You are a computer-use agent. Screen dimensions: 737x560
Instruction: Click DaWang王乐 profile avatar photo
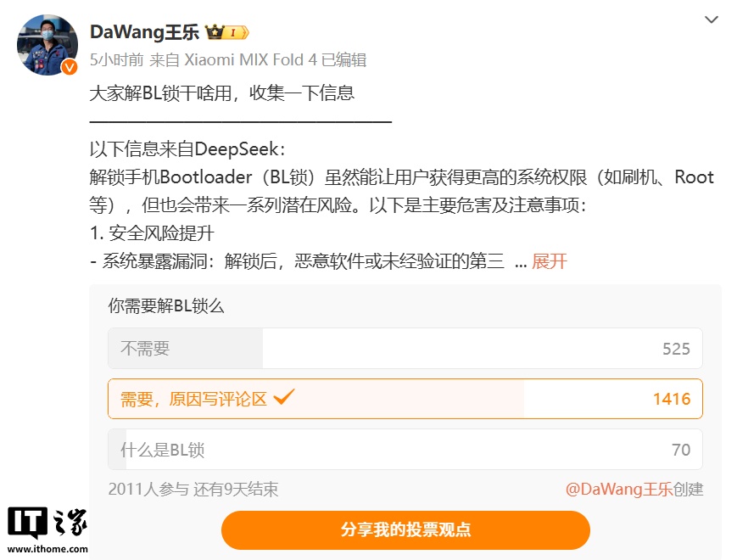47,45
